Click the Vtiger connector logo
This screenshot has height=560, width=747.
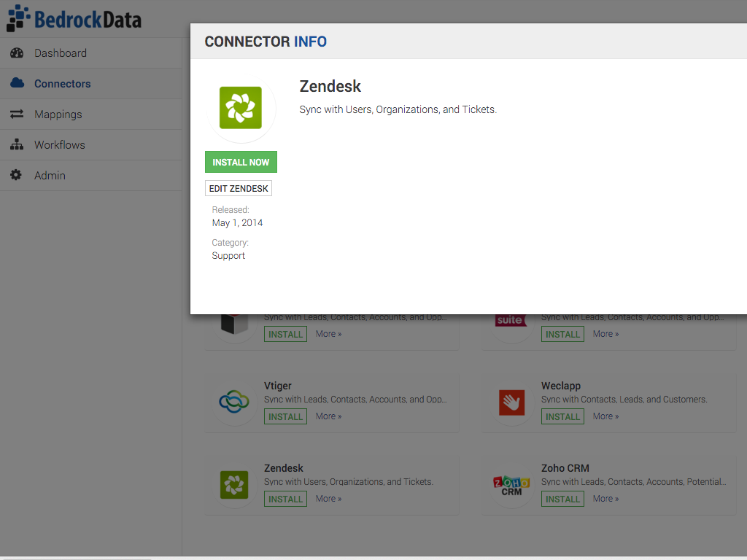(x=235, y=402)
